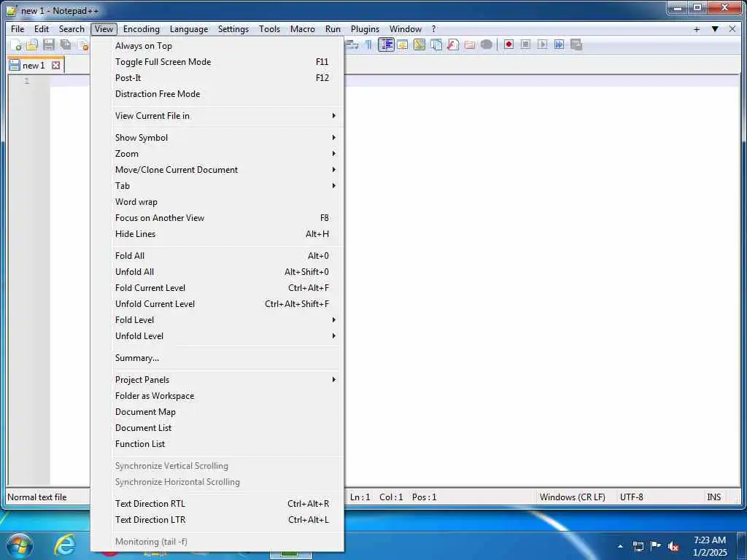The height and width of the screenshot is (560, 747).
Task: Open the Language menu
Action: (189, 29)
